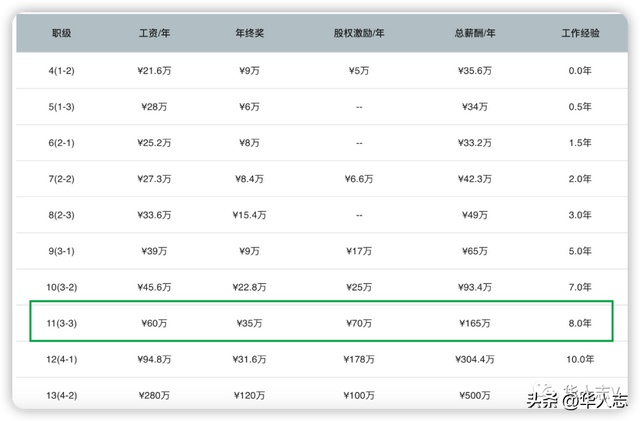Image resolution: width=640 pixels, height=421 pixels.
Task: Click the 年终奖 column header
Action: pos(249,33)
